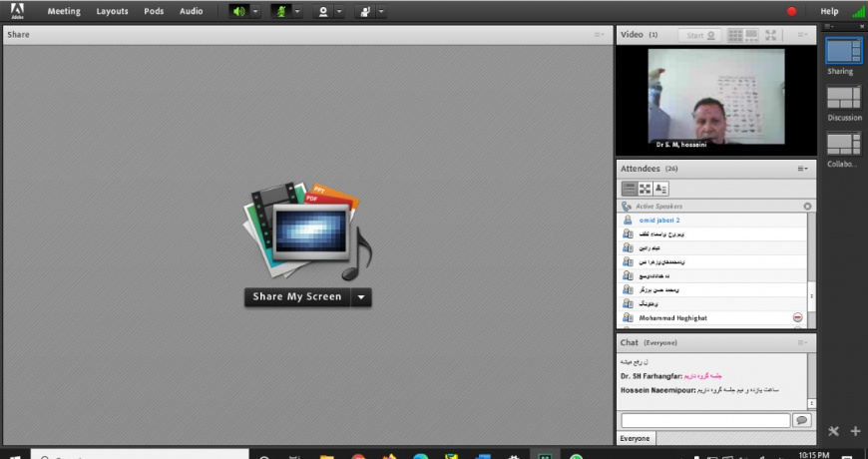Viewport: 868px width, 459px height.
Task: Select the Breakout Room view icon
Action: [645, 189]
